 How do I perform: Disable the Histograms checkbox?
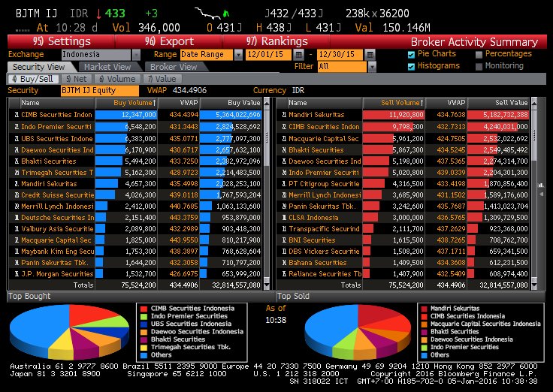pyautogui.click(x=411, y=66)
